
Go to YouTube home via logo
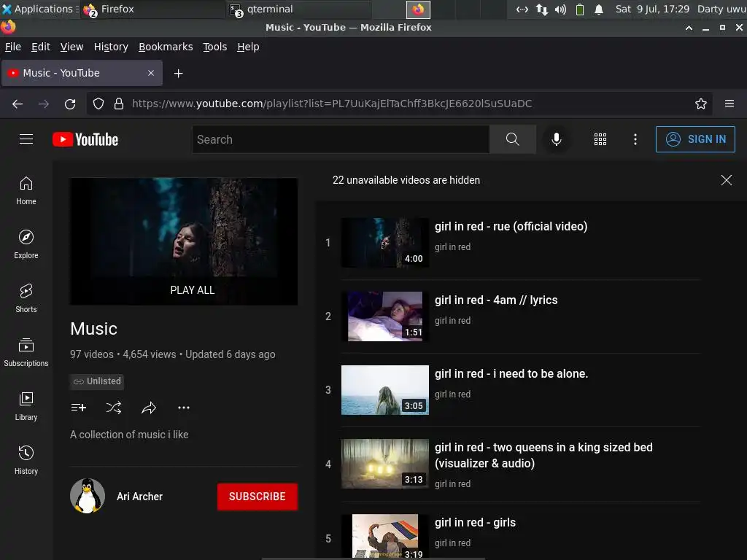pos(85,139)
